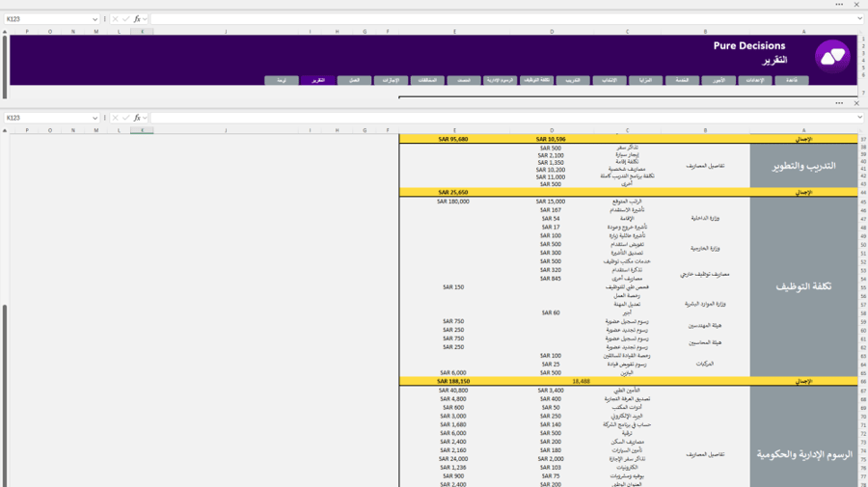
Task: Select the SAR 3,400 cell
Action: pyautogui.click(x=551, y=391)
